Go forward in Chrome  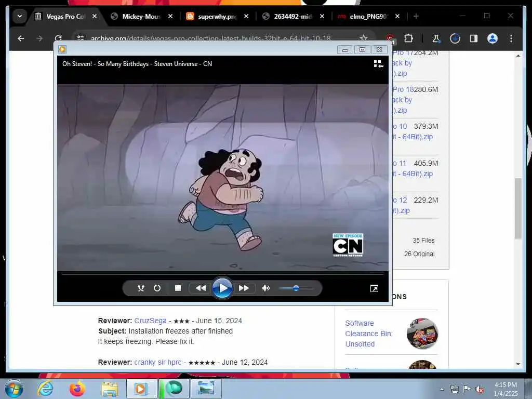(x=39, y=38)
